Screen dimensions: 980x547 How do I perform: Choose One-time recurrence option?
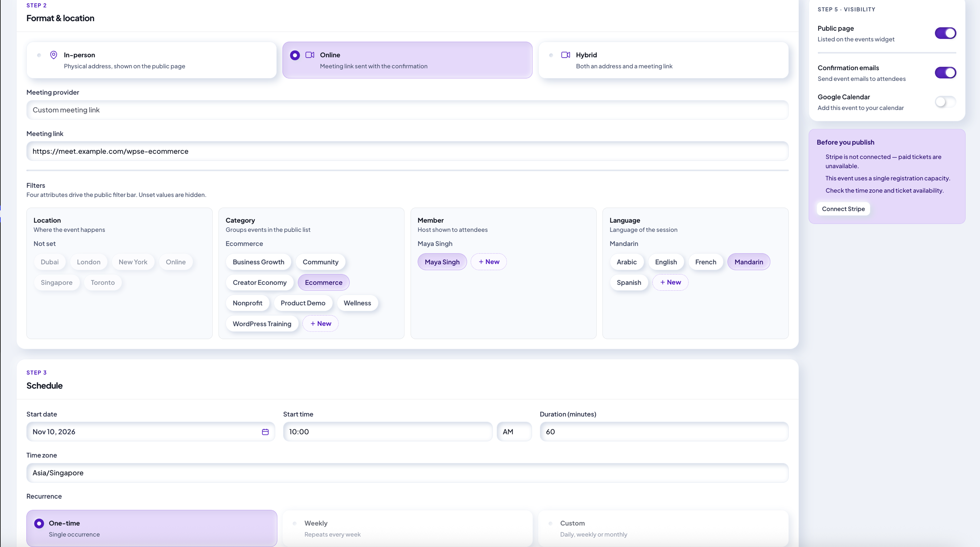[x=152, y=529]
